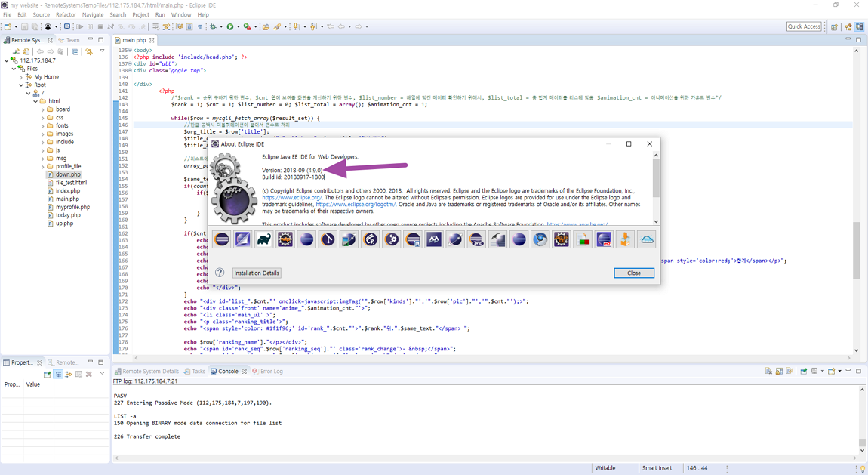Click the WTP gear plug-in icon
This screenshot has height=475, width=868.
point(285,239)
